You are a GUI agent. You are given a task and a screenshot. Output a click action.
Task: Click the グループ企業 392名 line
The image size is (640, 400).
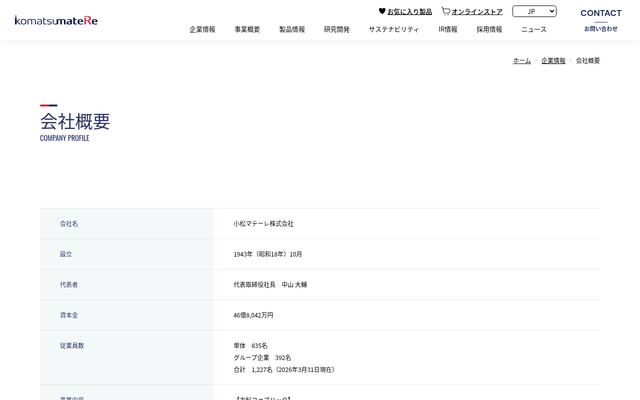pos(262,358)
